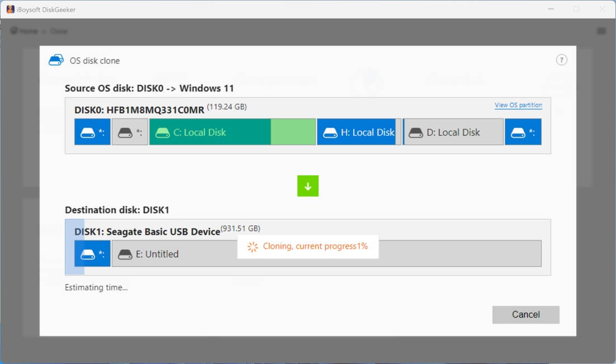Select the D: Local Disk partition
Screen dimensions: 616x364
pyautogui.click(x=453, y=132)
